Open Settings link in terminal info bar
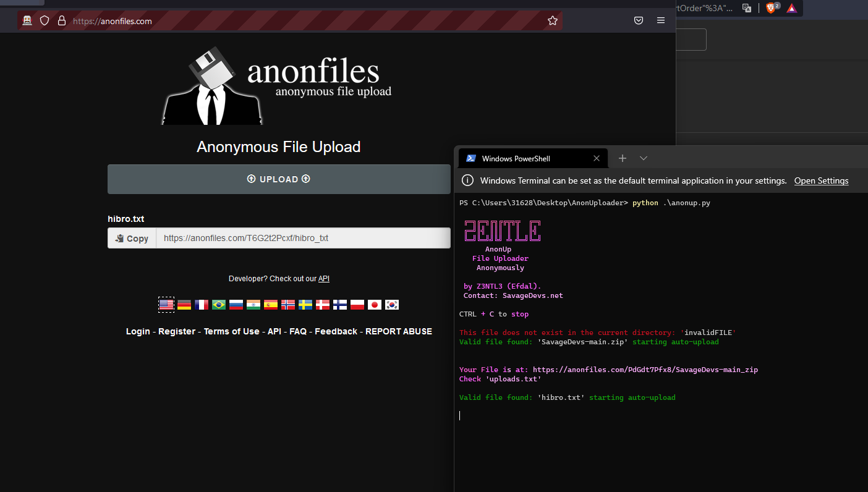 click(x=821, y=181)
